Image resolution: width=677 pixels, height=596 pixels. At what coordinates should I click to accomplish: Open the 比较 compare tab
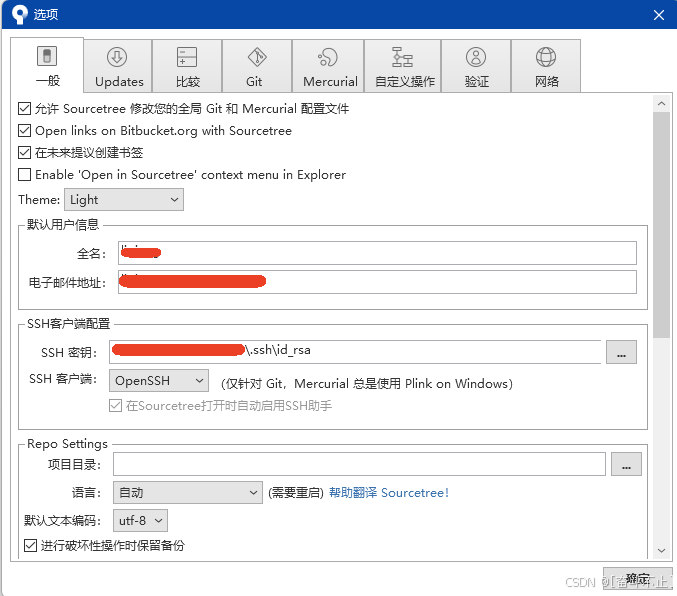coord(187,66)
